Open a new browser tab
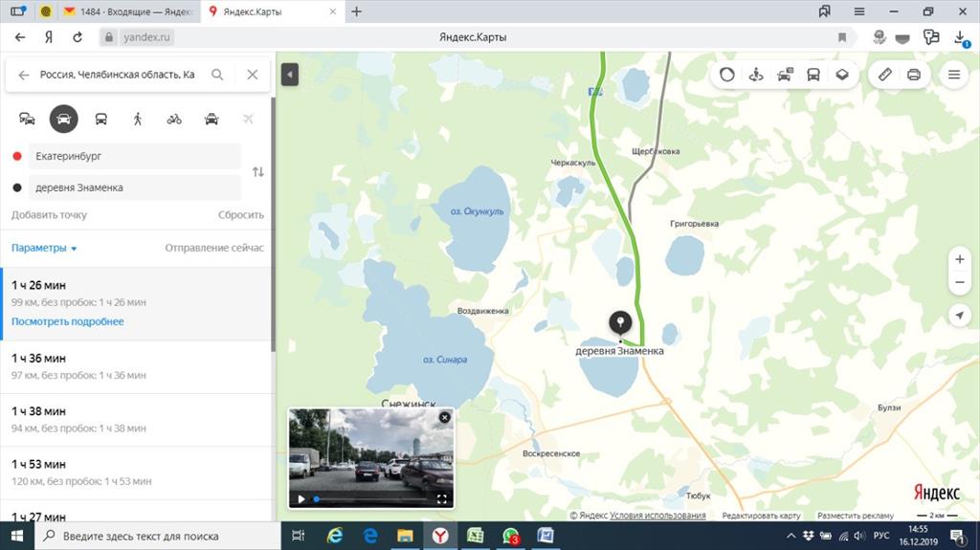The width and height of the screenshot is (980, 550). coord(356,11)
